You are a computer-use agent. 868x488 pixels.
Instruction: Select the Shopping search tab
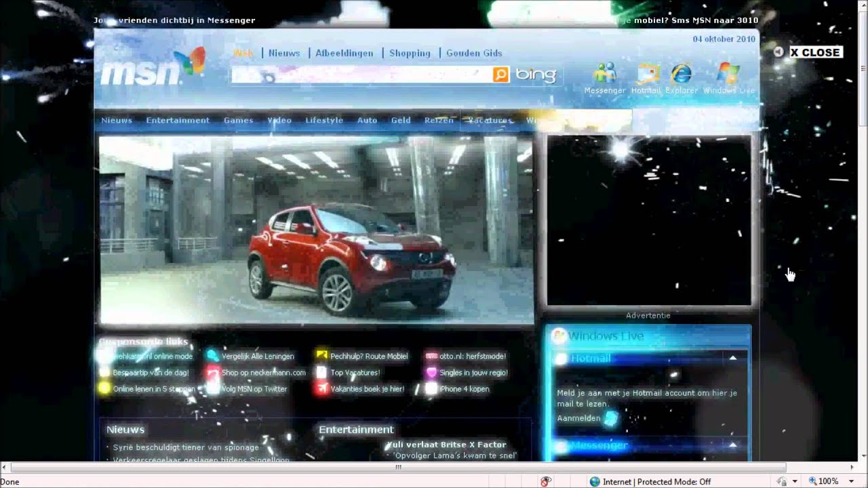coord(410,53)
